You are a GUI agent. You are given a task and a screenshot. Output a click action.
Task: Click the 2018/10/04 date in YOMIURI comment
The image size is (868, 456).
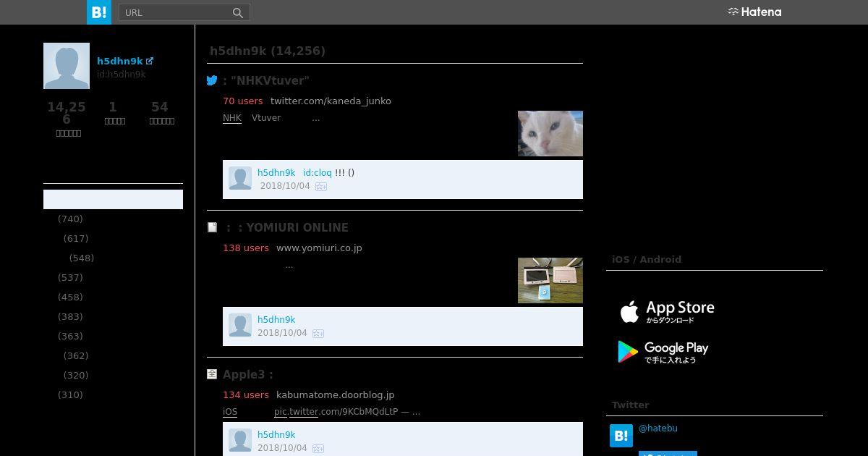tap(282, 334)
